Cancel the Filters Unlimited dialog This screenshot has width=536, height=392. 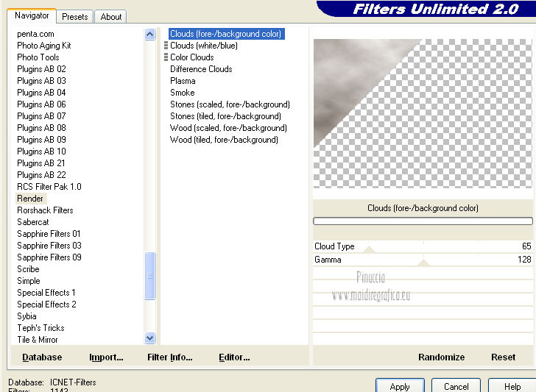456,386
